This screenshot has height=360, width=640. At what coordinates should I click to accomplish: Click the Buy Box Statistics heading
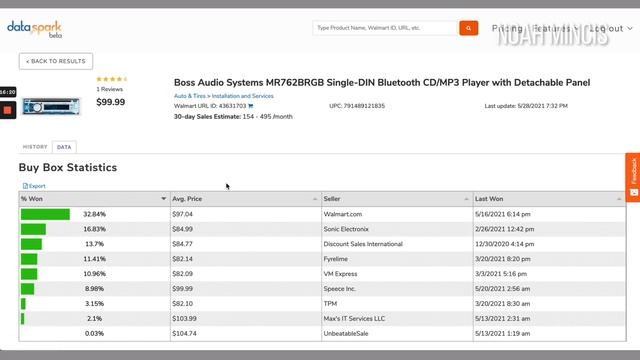68,168
